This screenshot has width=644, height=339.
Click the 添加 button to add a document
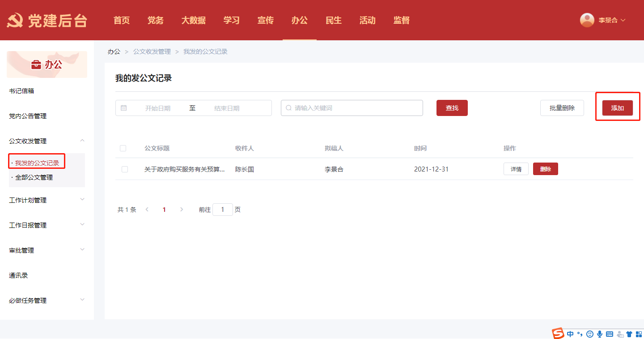617,108
